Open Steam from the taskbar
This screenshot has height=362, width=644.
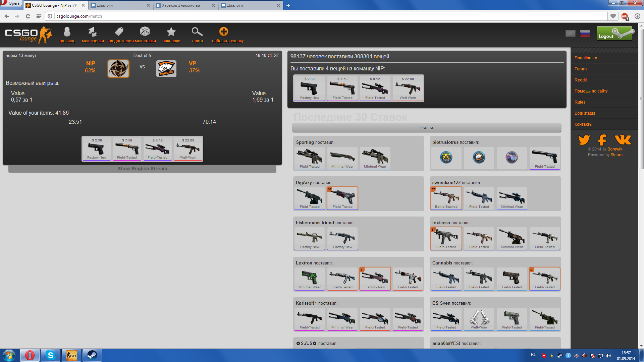tap(92, 355)
